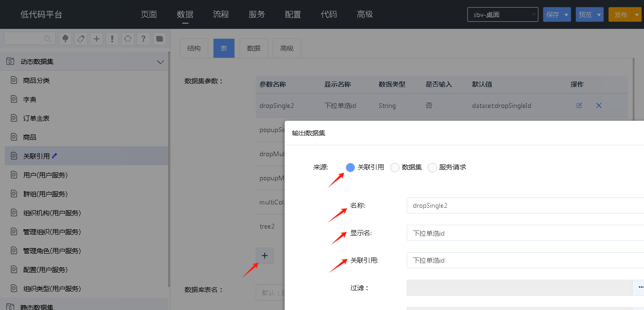Screen dimensions: 644x310
Task: Click the exclamation mark icon in sidebar toolbar
Action: click(112, 39)
